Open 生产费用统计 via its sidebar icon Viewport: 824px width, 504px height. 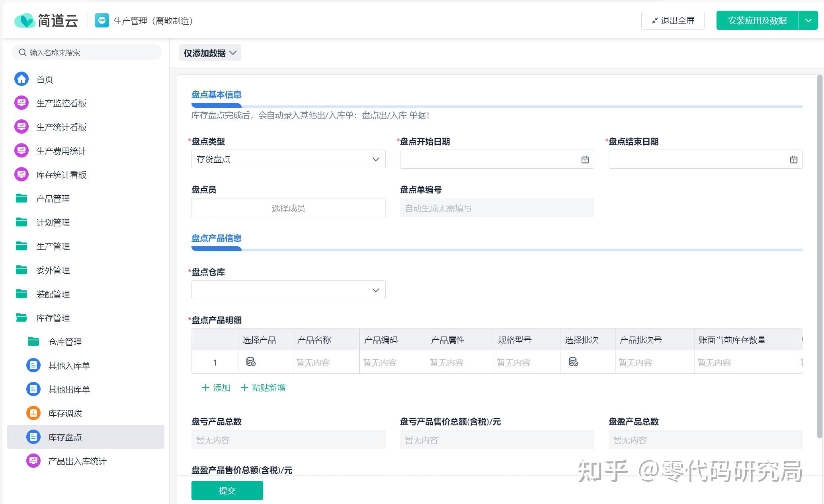coord(21,150)
